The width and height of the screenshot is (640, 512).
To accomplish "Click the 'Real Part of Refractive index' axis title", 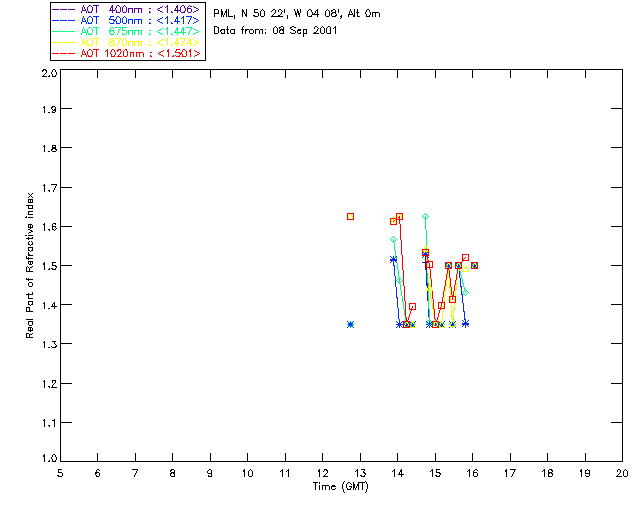I will pyautogui.click(x=30, y=265).
